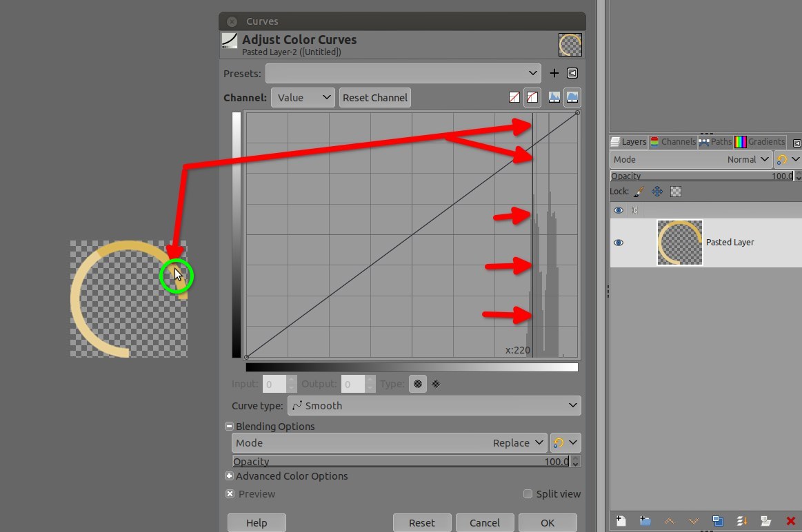Raise the layer one step
This screenshot has height=532, width=802.
(669, 521)
